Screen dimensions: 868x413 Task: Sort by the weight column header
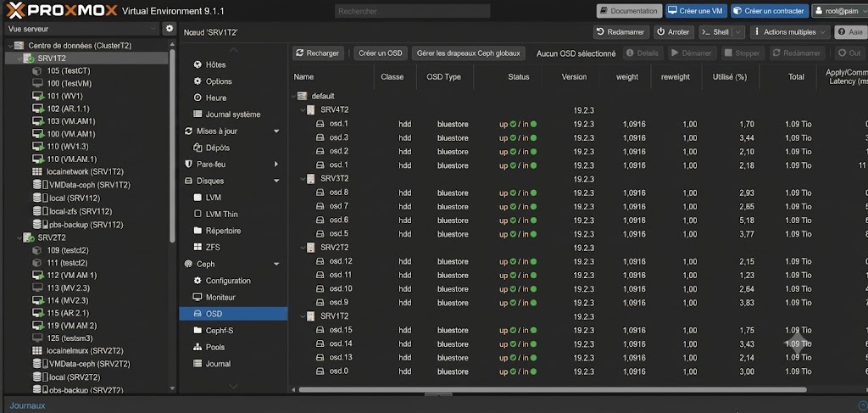(x=626, y=77)
